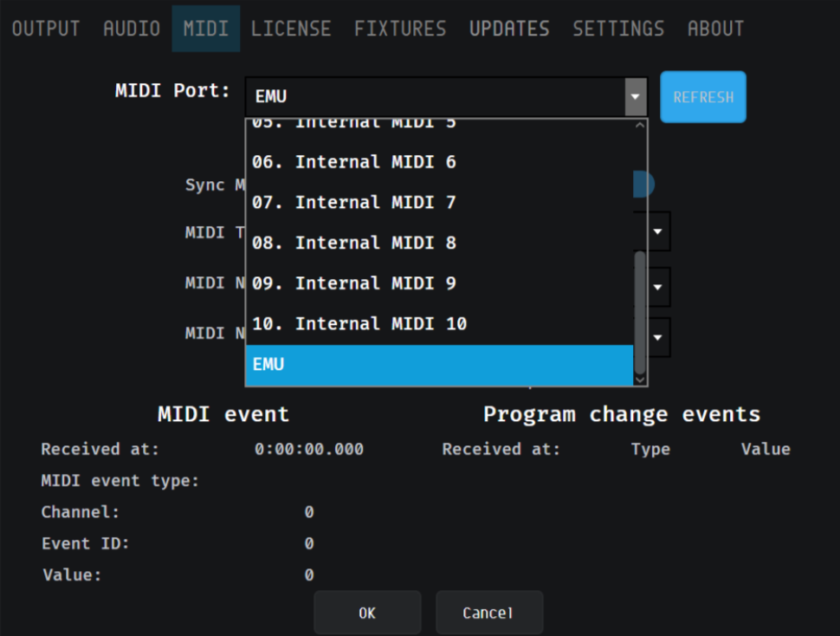Click the dropdown list scrollbar thumb

tap(640, 313)
